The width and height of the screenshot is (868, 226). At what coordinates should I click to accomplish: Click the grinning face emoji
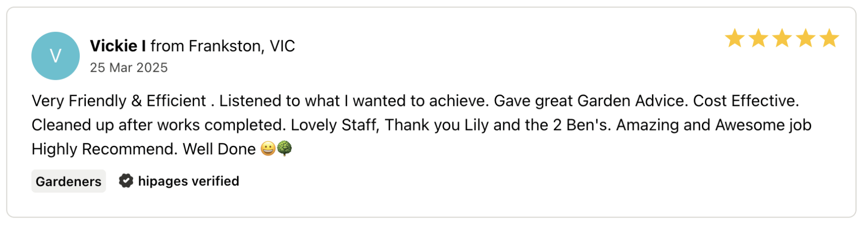(268, 148)
